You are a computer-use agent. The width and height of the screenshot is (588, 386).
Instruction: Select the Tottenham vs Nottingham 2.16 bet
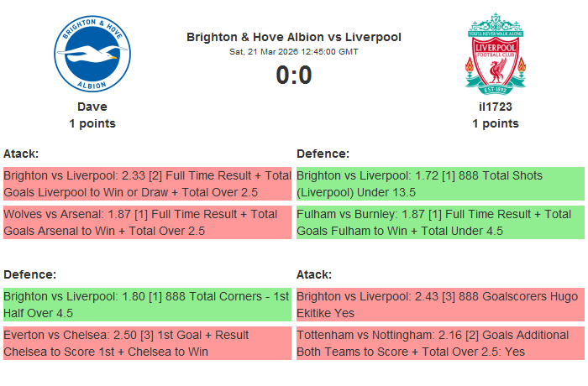point(440,343)
